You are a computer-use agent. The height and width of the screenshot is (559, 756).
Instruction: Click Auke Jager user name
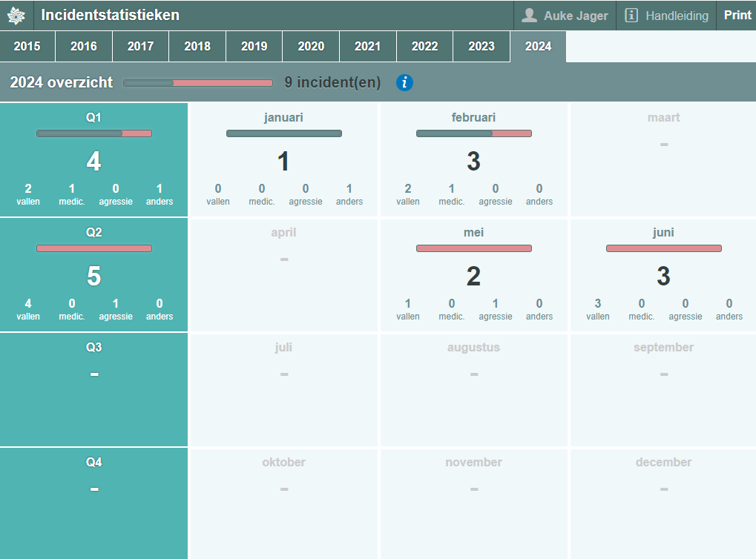coord(576,16)
